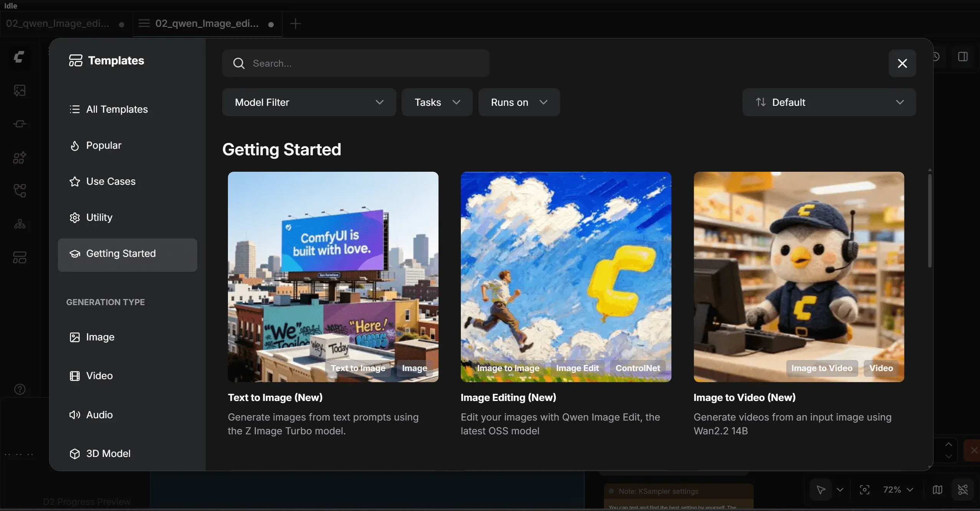This screenshot has height=511, width=980.
Task: Open Image to Video template thumbnail
Action: (x=799, y=276)
